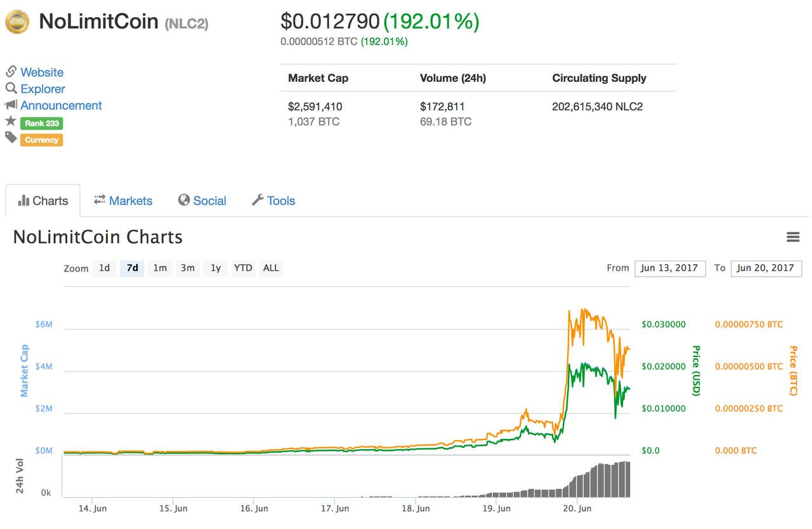
Task: Set chart zoom to 3m
Action: click(x=188, y=268)
